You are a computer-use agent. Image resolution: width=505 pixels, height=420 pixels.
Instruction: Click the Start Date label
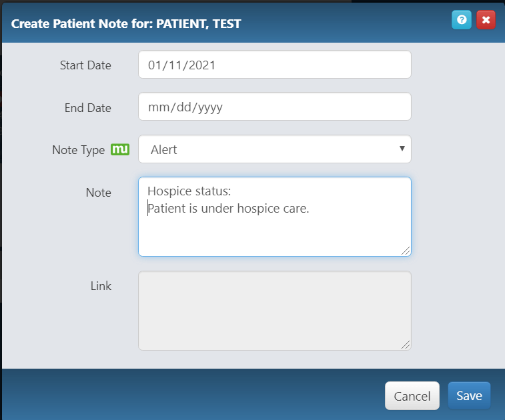click(x=85, y=65)
